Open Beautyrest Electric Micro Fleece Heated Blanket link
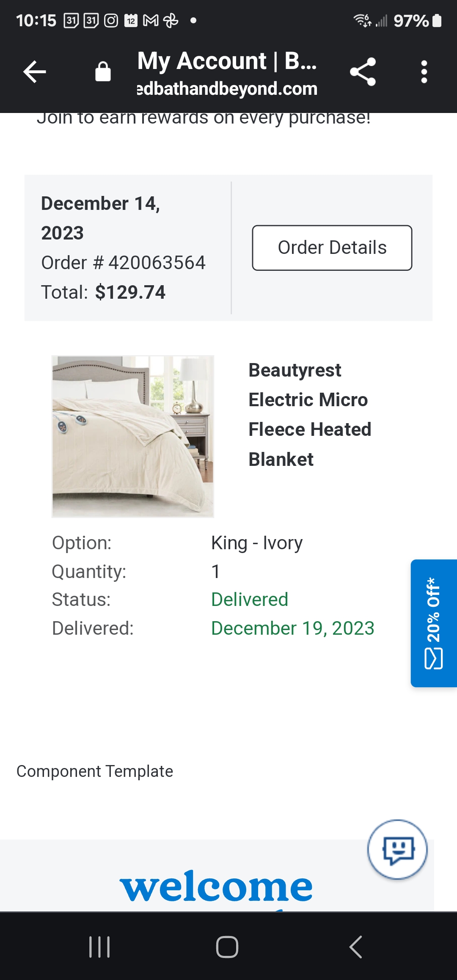The image size is (457, 980). 310,415
